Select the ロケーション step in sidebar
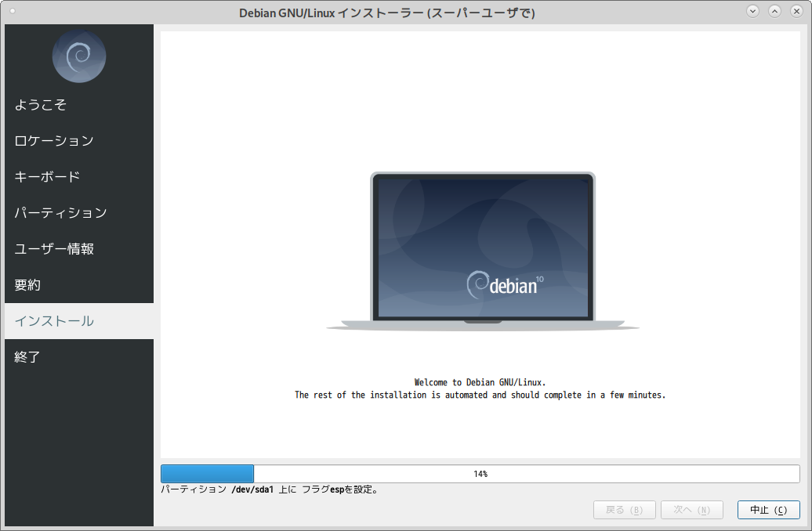812x531 pixels. click(x=79, y=141)
